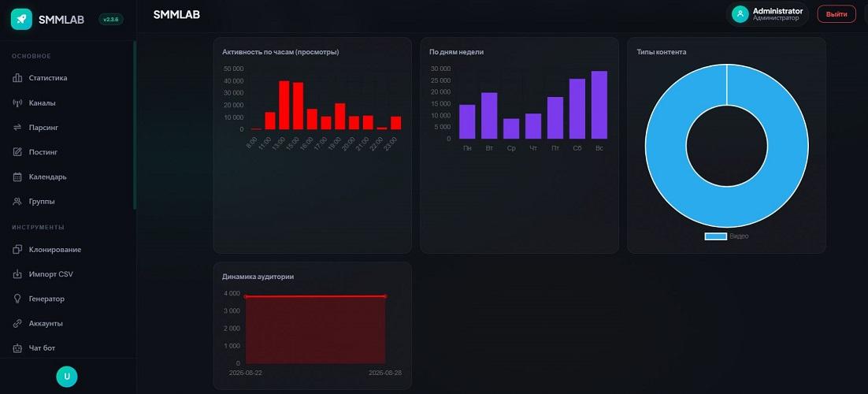Image resolution: width=868 pixels, height=394 pixels.
Task: Select the Каналы broadcast icon in the sidebar
Action: pos(17,103)
